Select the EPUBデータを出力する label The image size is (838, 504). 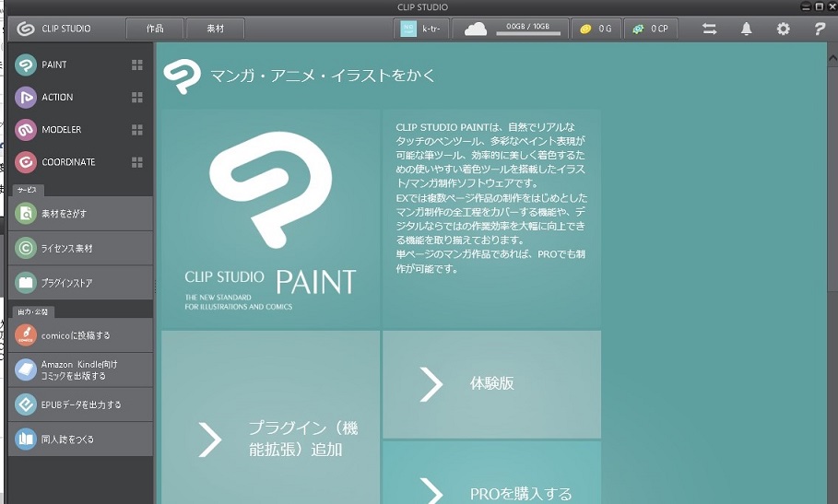[x=81, y=404]
